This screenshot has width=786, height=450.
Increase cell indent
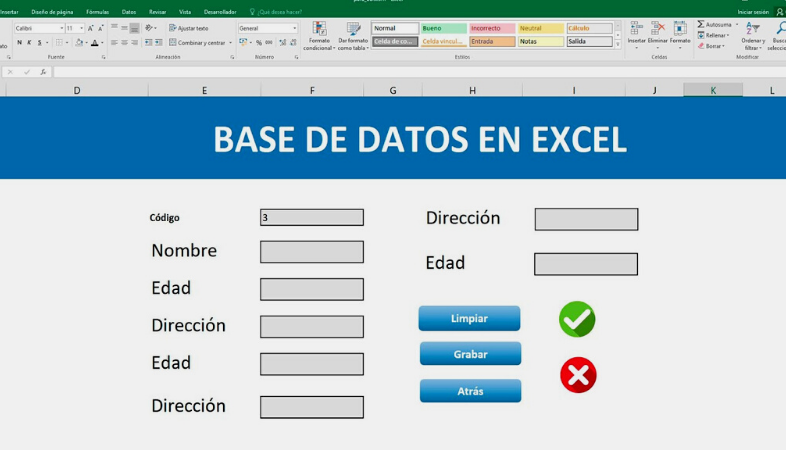click(158, 43)
